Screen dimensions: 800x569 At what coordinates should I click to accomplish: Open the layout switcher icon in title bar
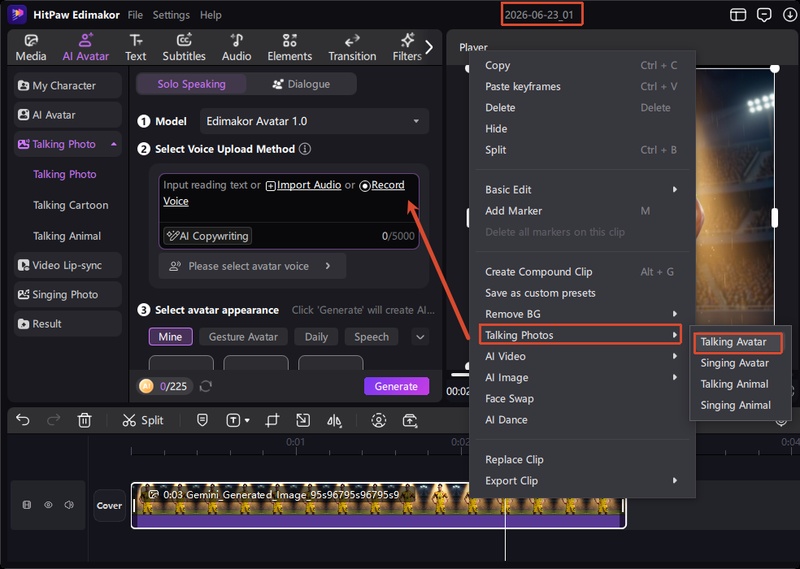pos(738,15)
